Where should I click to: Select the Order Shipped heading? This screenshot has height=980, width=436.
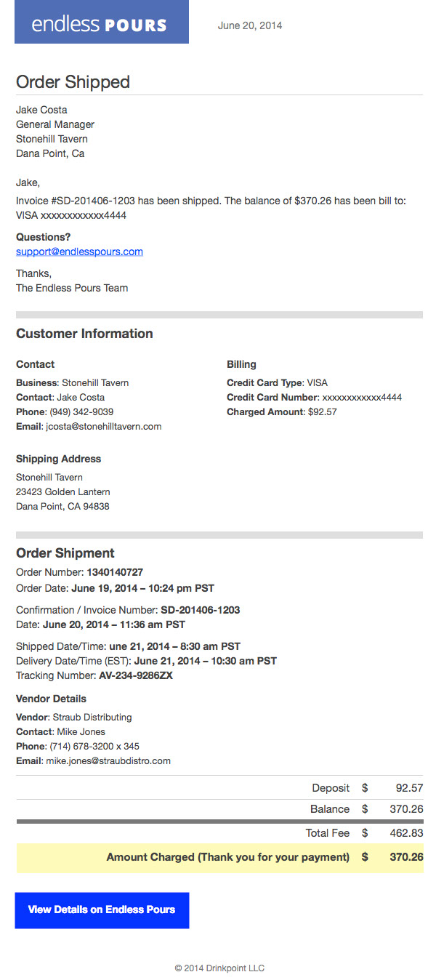tap(73, 81)
